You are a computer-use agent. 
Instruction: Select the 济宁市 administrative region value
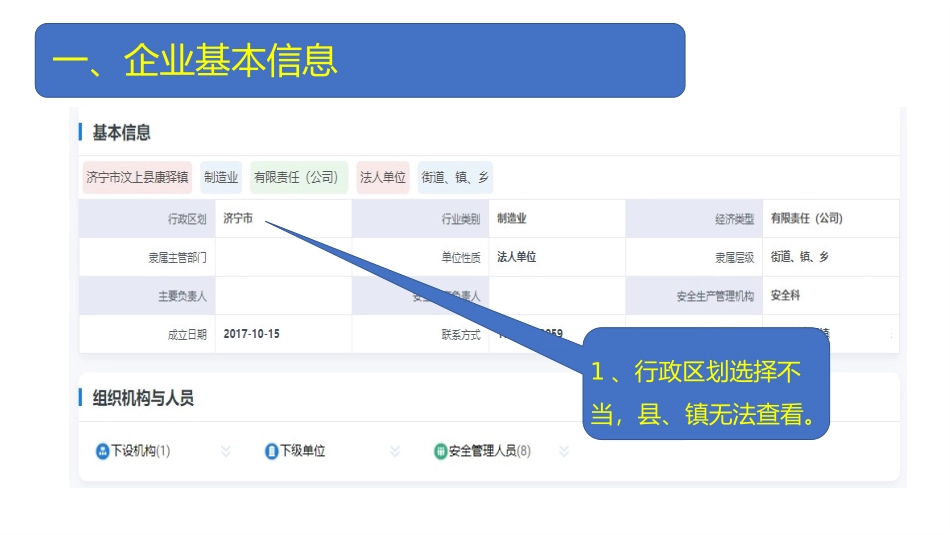pyautogui.click(x=238, y=218)
